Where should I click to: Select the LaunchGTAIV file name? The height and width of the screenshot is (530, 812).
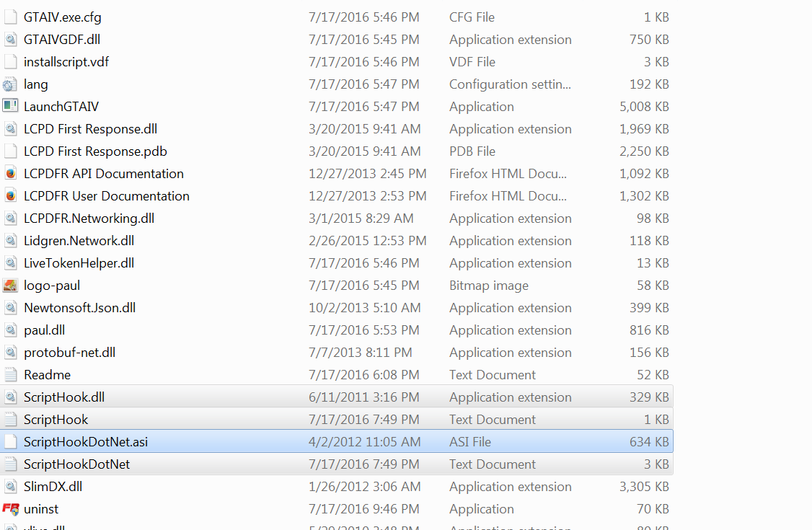coord(61,107)
